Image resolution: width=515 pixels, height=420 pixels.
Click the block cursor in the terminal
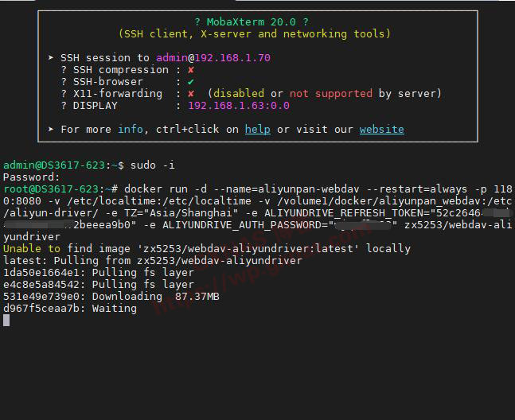point(6,320)
